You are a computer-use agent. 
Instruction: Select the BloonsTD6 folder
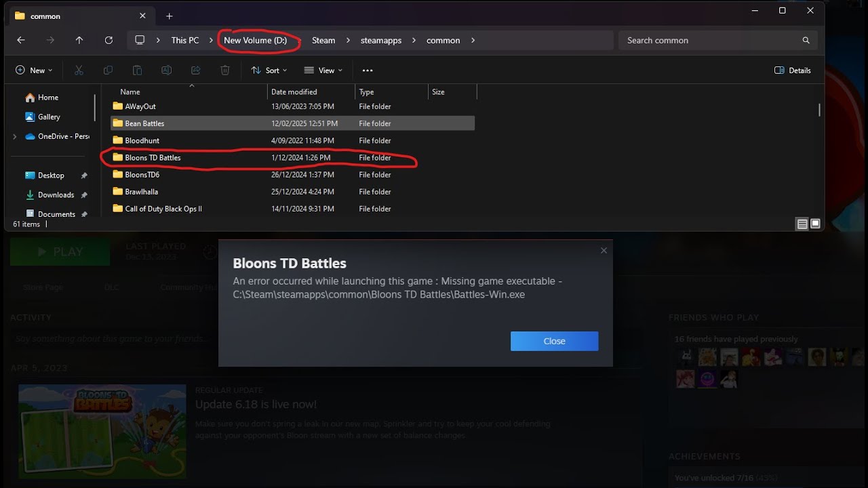(292, 175)
